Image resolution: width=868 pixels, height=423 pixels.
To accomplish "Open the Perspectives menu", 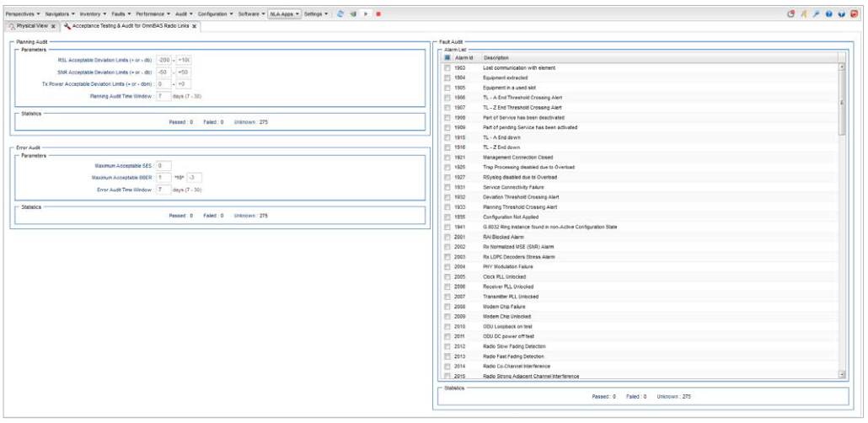I will pos(23,13).
